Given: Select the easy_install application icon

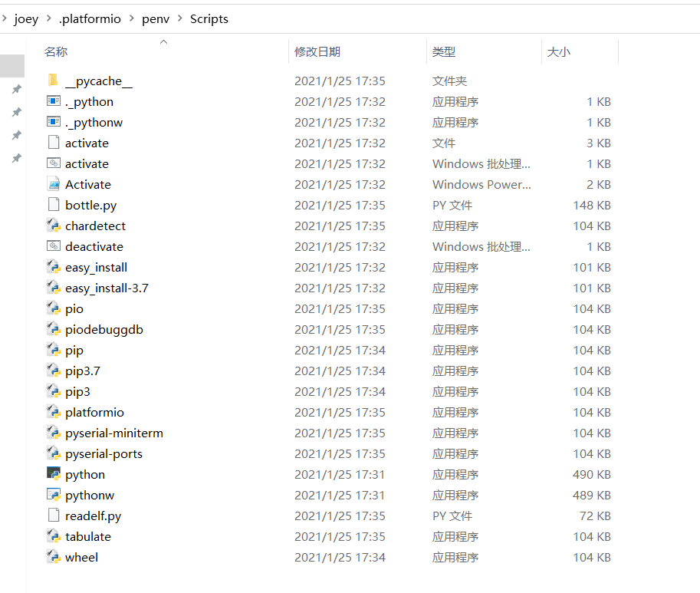Looking at the screenshot, I should [x=53, y=267].
